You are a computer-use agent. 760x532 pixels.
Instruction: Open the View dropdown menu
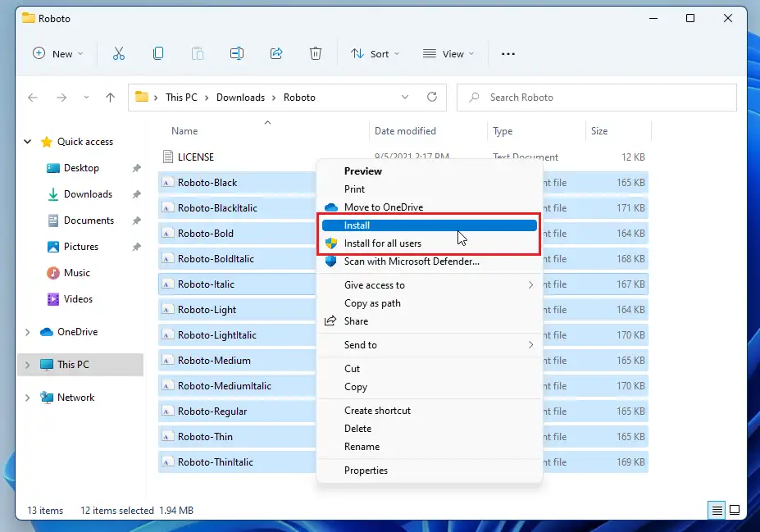448,53
